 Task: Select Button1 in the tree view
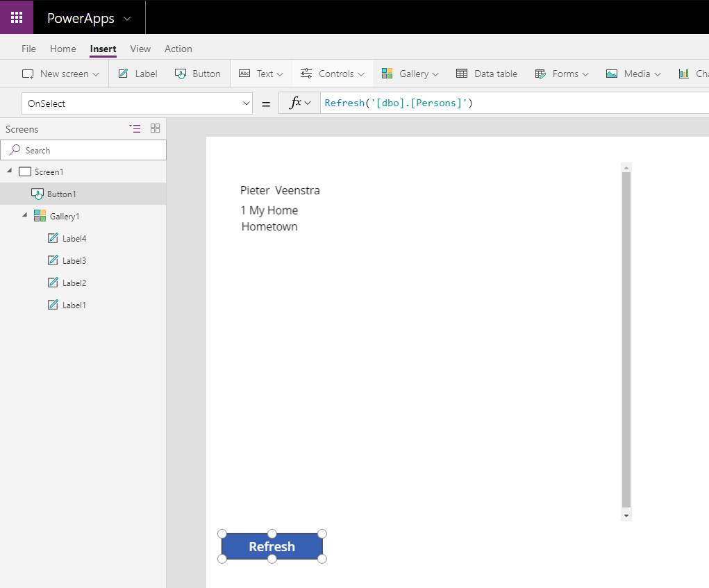[x=83, y=194]
